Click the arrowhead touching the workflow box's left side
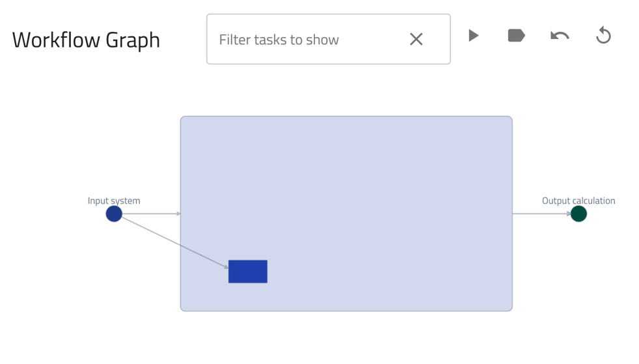The height and width of the screenshot is (364, 639). [x=178, y=213]
